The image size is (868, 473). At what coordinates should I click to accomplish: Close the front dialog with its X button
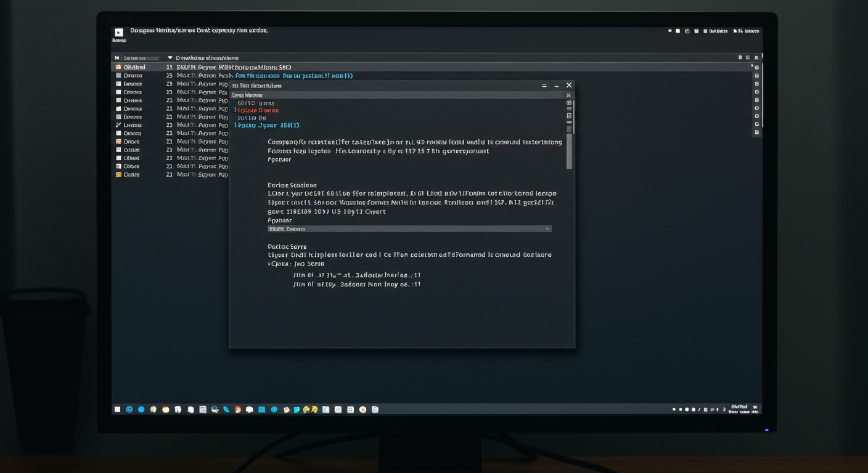point(569,86)
